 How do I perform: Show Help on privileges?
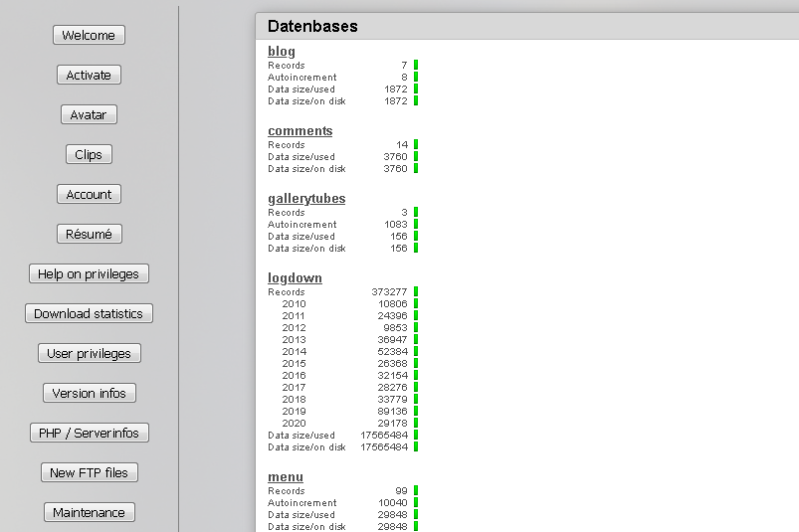pos(89,273)
